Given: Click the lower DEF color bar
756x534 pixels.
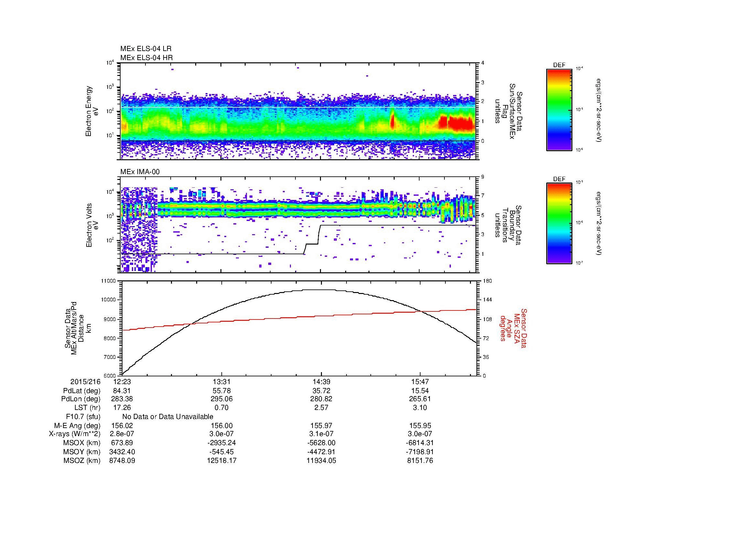Looking at the screenshot, I should (559, 224).
